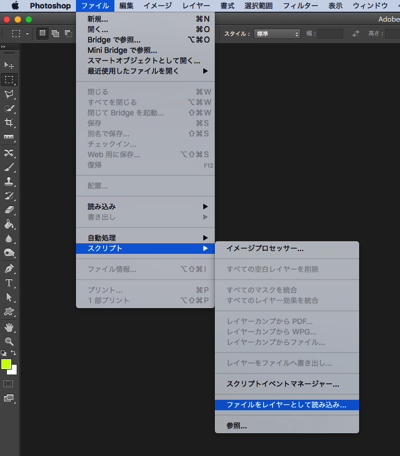
Task: Select the Paint Bucket tool
Action: pos(9,224)
